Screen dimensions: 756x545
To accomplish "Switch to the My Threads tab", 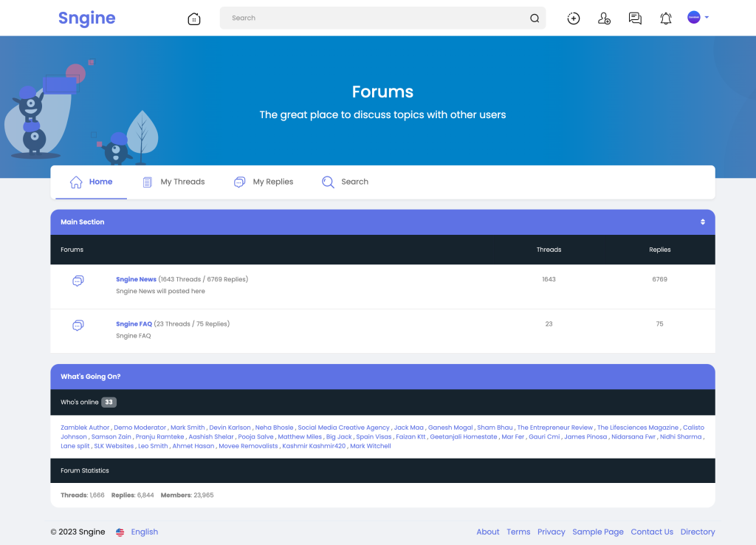I will pos(173,182).
